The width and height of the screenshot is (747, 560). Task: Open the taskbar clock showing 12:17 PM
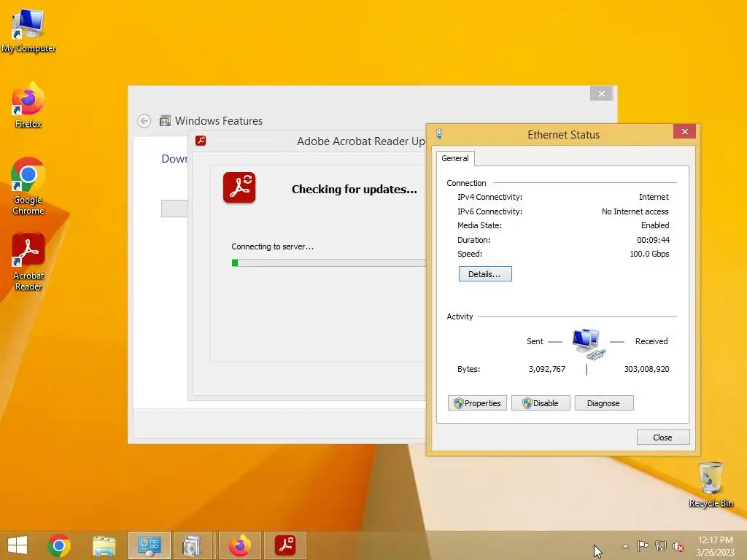click(715, 546)
